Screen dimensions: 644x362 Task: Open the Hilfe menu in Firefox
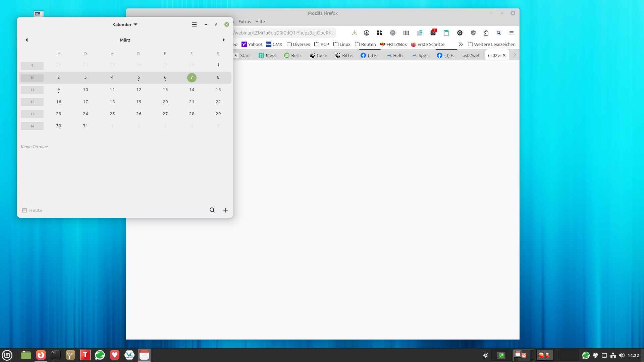(260, 21)
